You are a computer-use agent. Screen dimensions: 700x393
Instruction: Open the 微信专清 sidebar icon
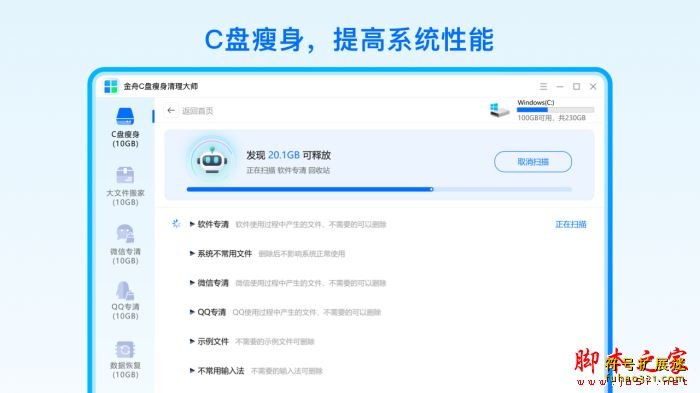[x=125, y=234]
